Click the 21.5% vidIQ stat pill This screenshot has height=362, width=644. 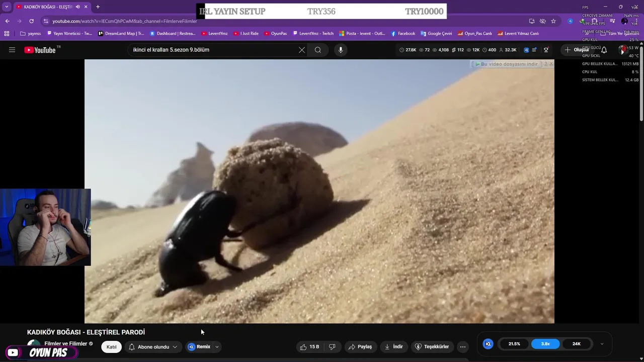coord(514,344)
